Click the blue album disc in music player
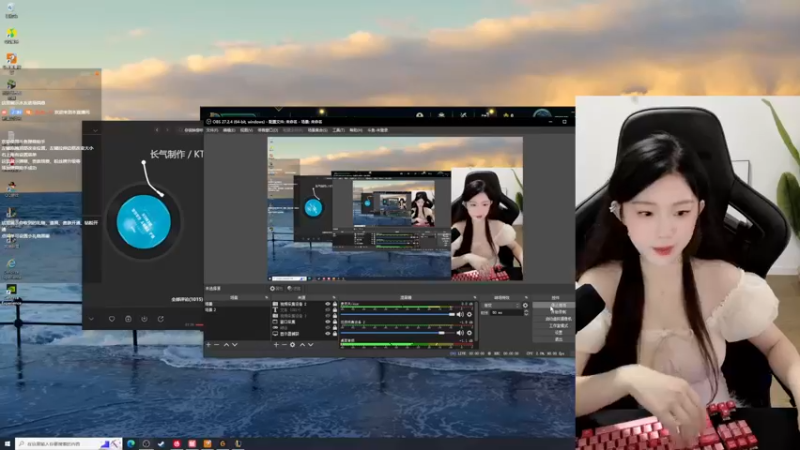This screenshot has height=450, width=800. pos(143,222)
